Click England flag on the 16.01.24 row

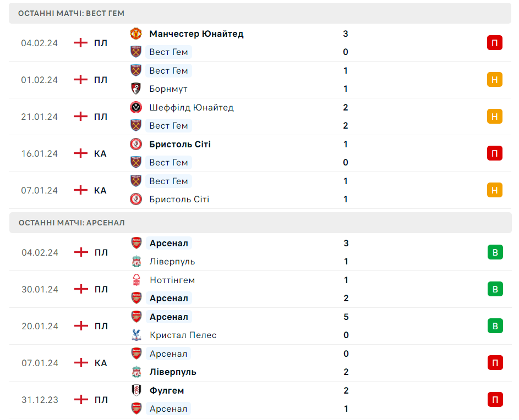(x=81, y=153)
